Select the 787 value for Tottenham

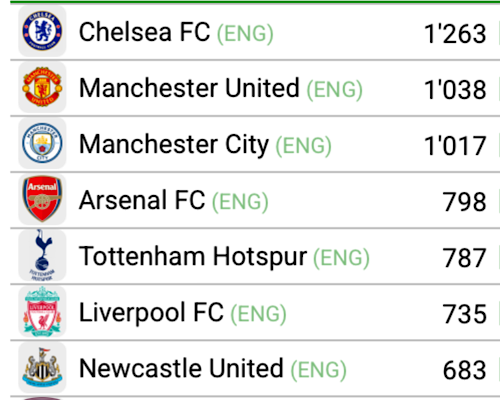click(x=464, y=258)
